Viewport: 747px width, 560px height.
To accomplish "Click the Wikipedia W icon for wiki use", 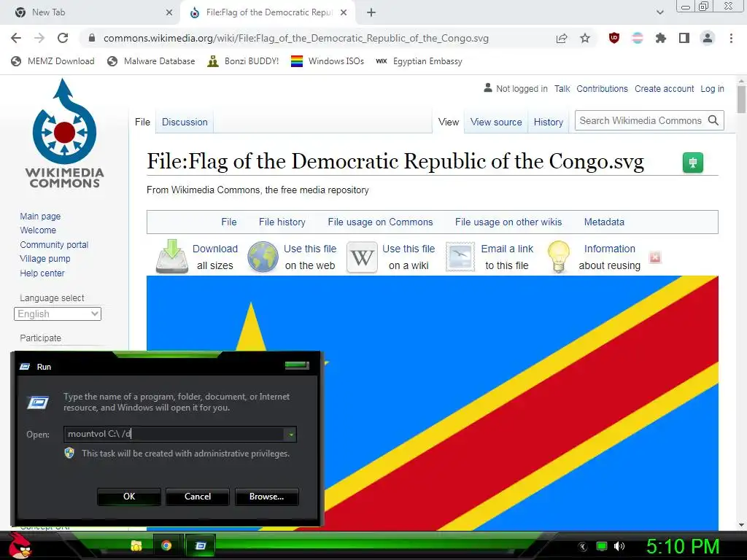I will tap(362, 257).
